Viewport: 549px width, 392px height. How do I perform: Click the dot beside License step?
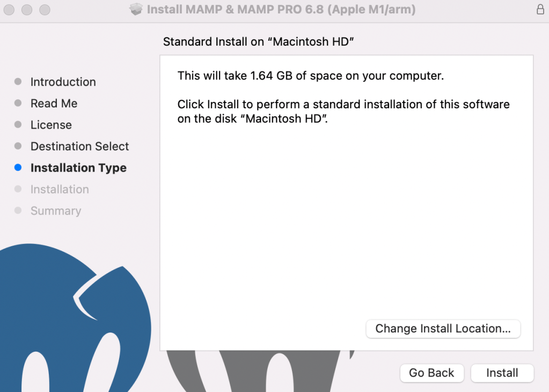coord(18,124)
